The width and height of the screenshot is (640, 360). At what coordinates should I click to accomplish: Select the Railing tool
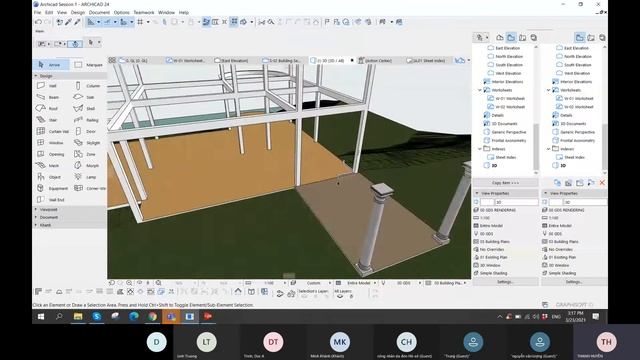coord(87,120)
